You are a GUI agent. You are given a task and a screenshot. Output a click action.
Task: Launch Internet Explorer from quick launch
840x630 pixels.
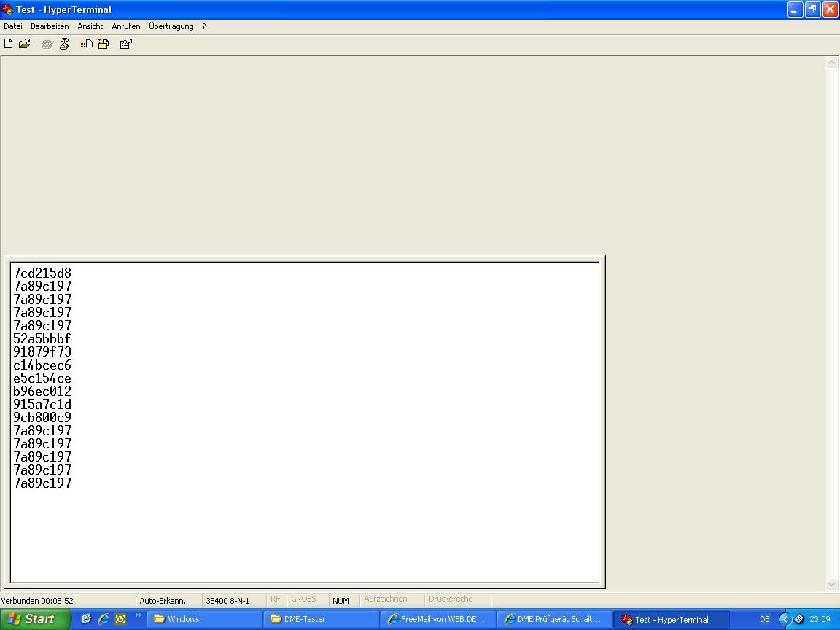pos(104,619)
